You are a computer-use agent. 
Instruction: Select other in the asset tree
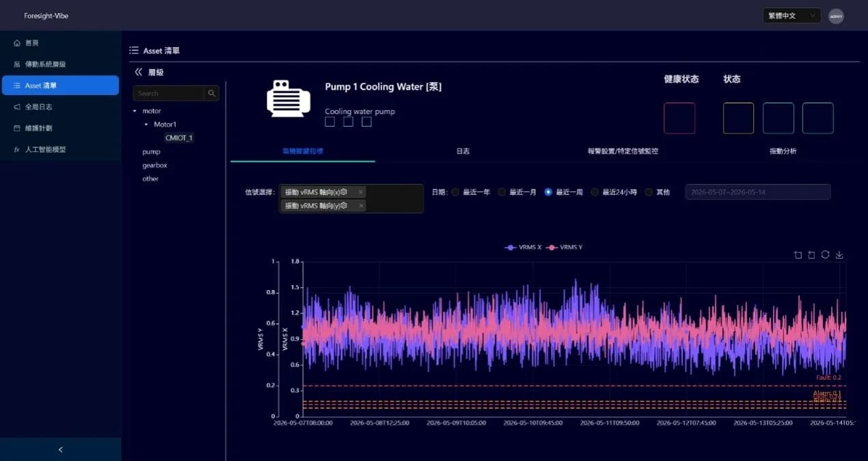150,179
